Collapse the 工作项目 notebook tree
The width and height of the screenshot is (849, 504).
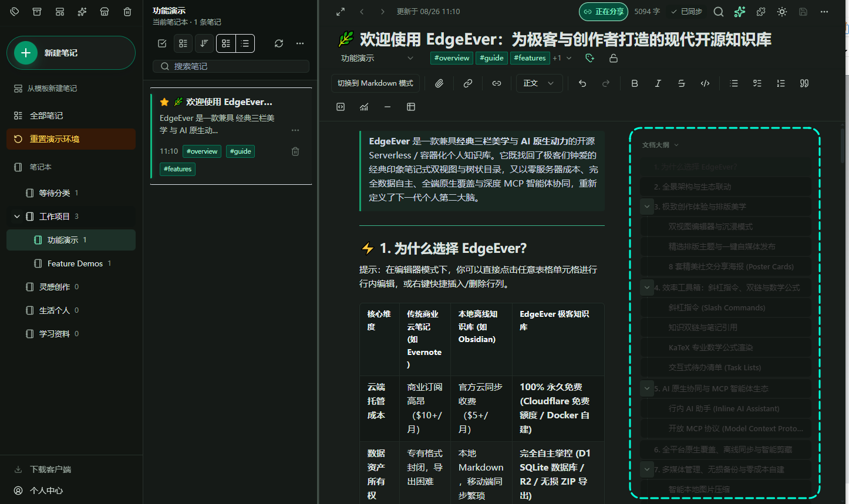pos(17,217)
